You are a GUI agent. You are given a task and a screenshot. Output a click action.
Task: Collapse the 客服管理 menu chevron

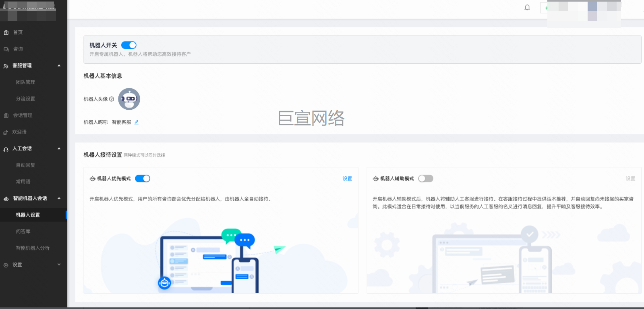59,66
